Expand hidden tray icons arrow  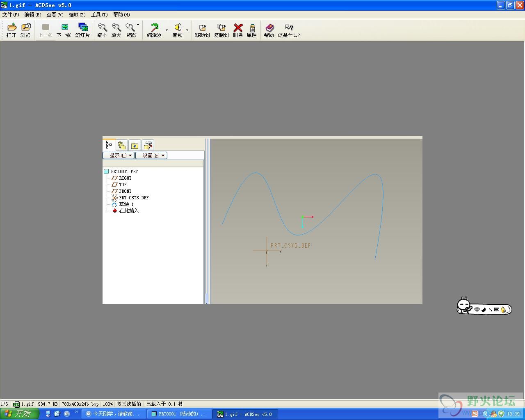(486, 414)
